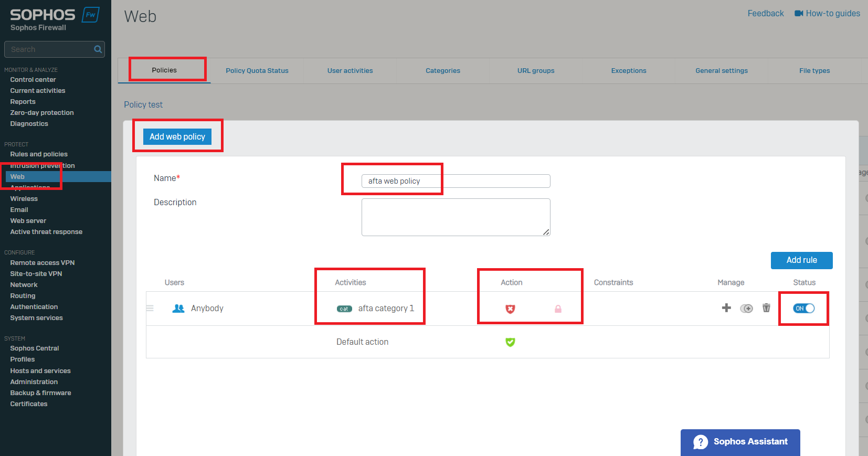Click the Sophos Firewall logo

click(55, 19)
